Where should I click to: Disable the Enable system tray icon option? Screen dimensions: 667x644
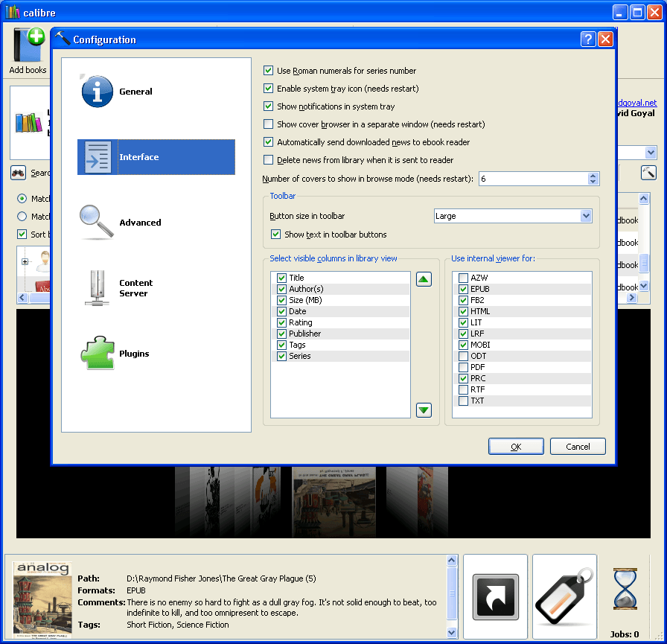(268, 88)
